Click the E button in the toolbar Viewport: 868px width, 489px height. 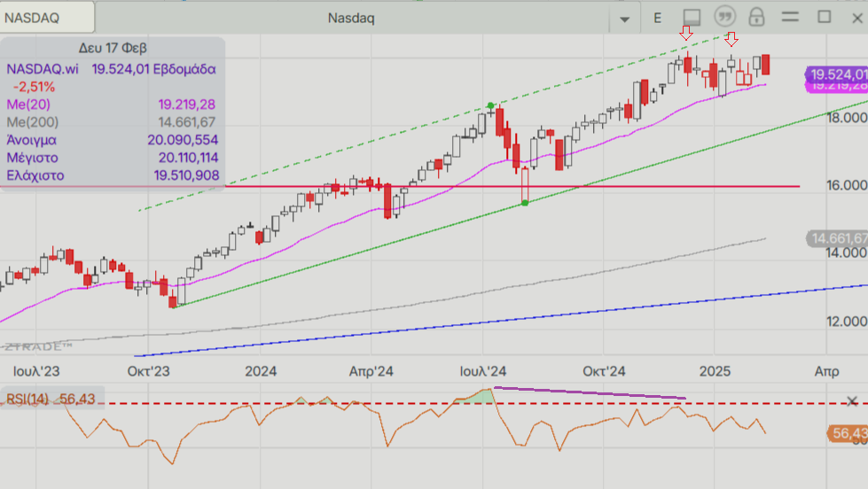pos(657,19)
